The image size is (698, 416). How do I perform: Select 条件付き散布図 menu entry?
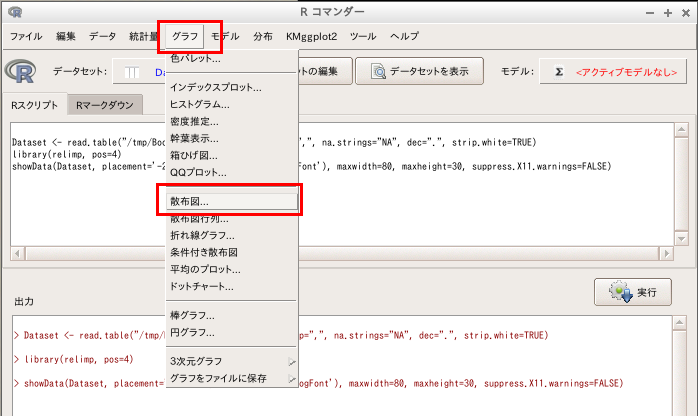[231, 252]
